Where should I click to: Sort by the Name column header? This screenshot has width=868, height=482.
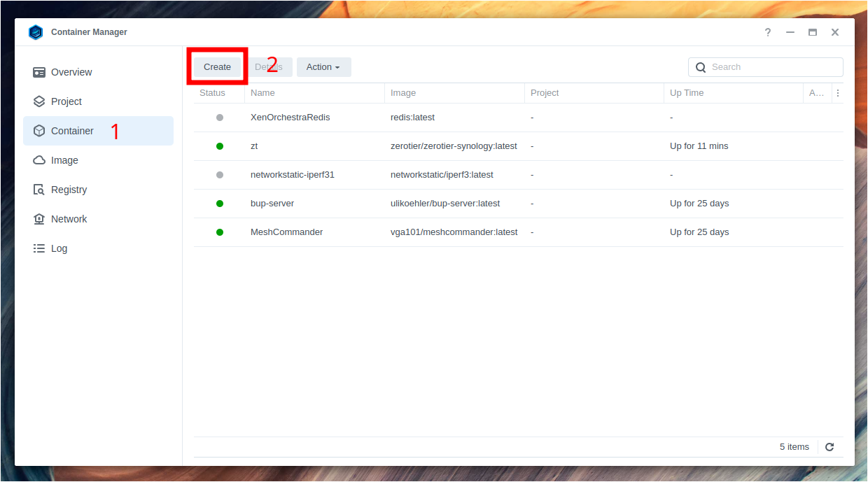[262, 93]
